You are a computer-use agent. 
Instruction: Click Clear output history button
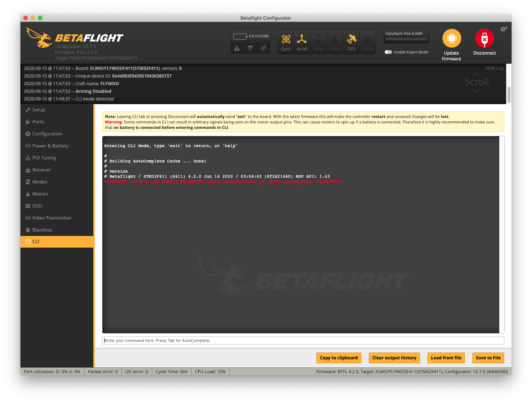(x=394, y=358)
